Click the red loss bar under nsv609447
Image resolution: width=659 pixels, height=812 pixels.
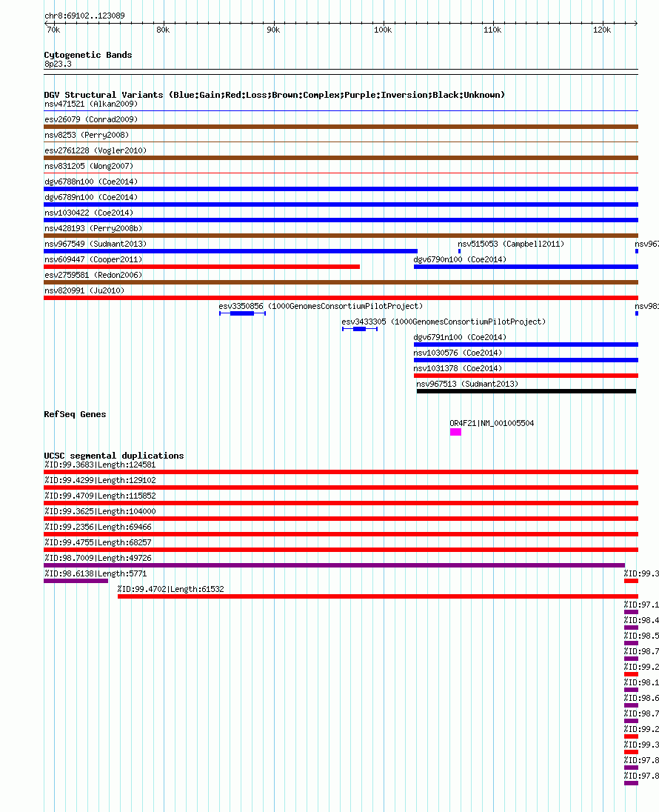202,267
